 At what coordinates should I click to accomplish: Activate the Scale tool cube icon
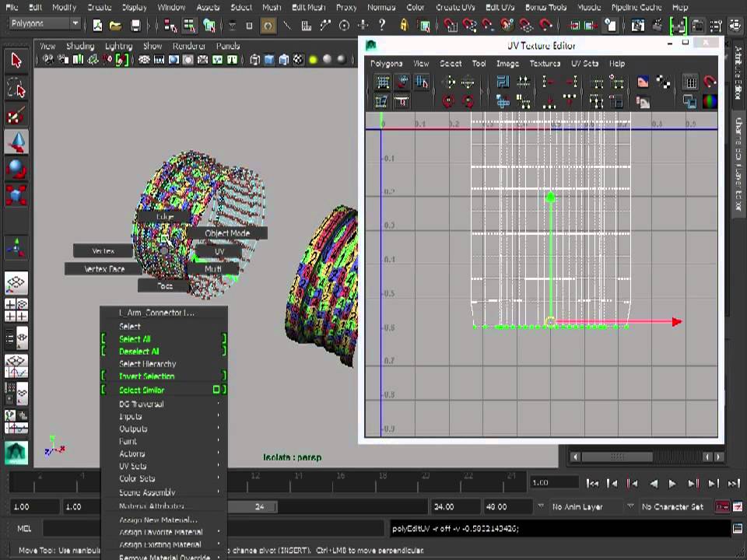click(x=16, y=195)
